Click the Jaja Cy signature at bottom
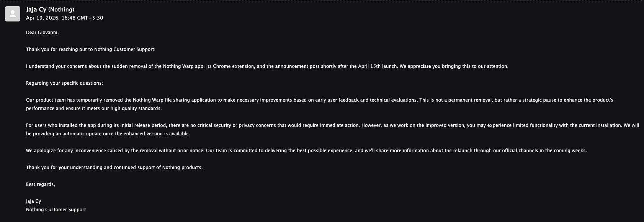The width and height of the screenshot is (644, 222). (33, 201)
